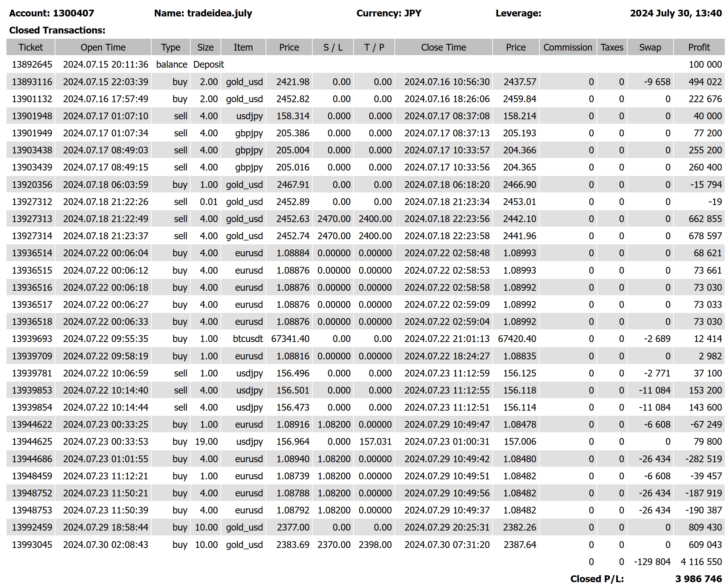The width and height of the screenshot is (728, 586).
Task: Click the Ticket column header
Action: 30,47
